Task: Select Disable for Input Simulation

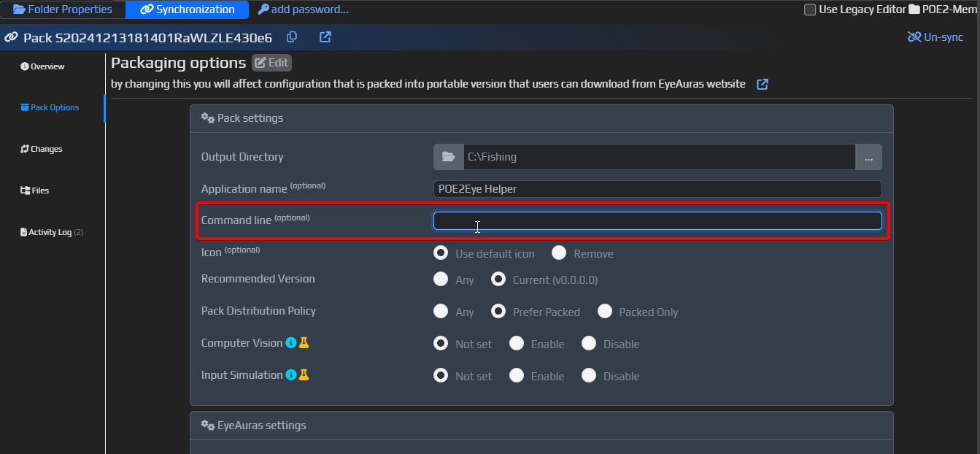Action: pos(590,376)
